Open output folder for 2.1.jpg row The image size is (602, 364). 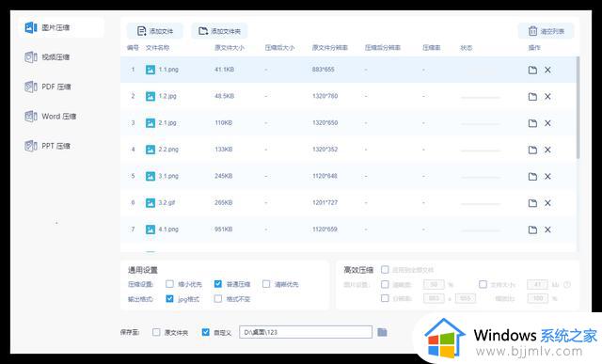532,123
